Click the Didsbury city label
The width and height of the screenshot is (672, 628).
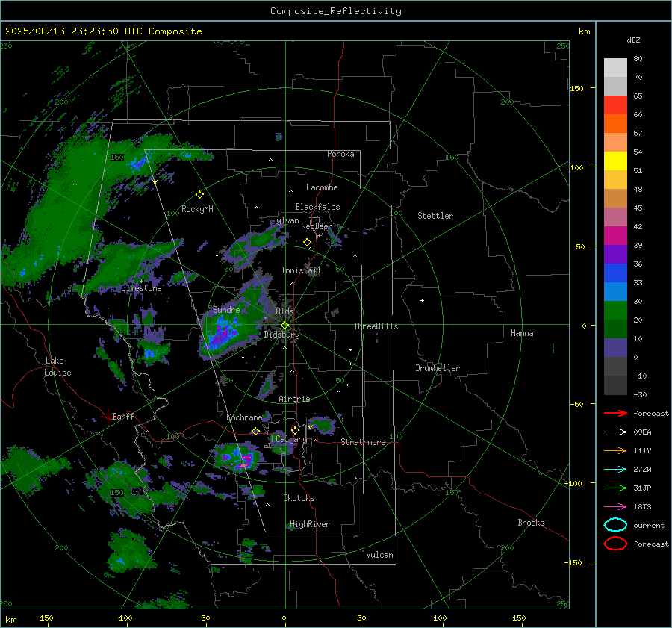click(281, 335)
